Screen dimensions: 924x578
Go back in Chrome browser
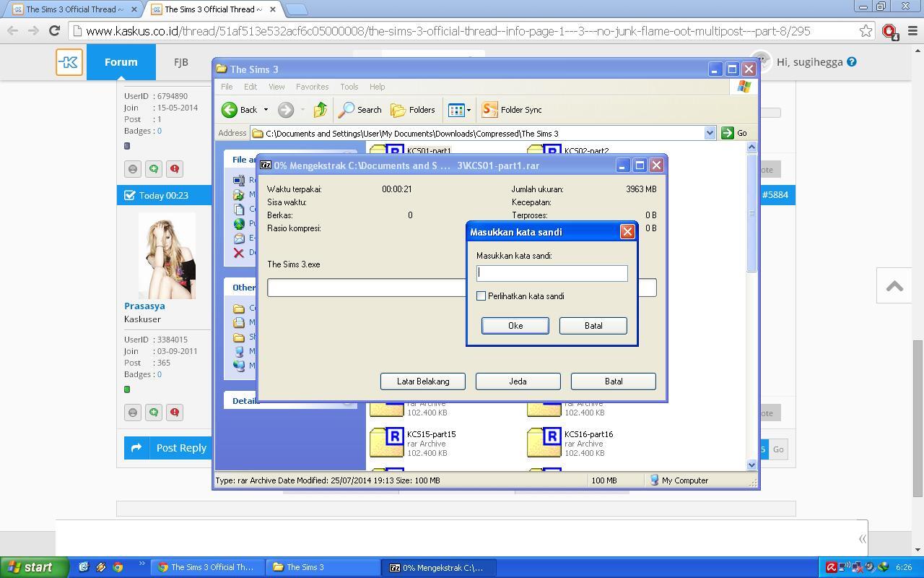(x=12, y=31)
